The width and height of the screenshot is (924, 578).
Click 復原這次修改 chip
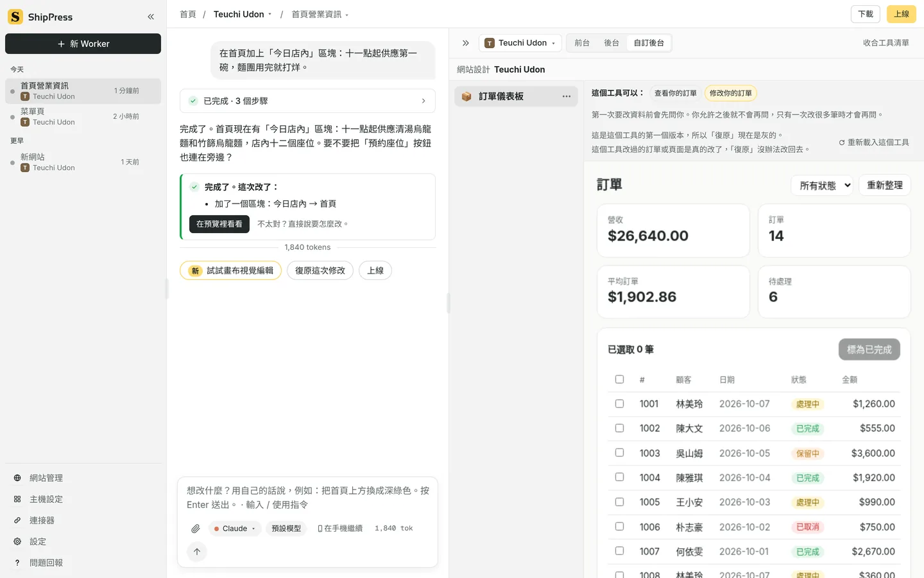[320, 270]
